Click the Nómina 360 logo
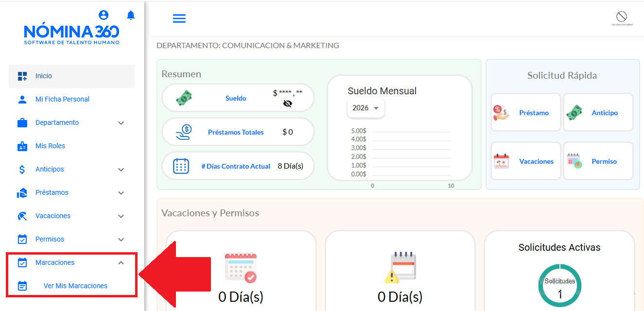644x311 pixels. pos(71,35)
